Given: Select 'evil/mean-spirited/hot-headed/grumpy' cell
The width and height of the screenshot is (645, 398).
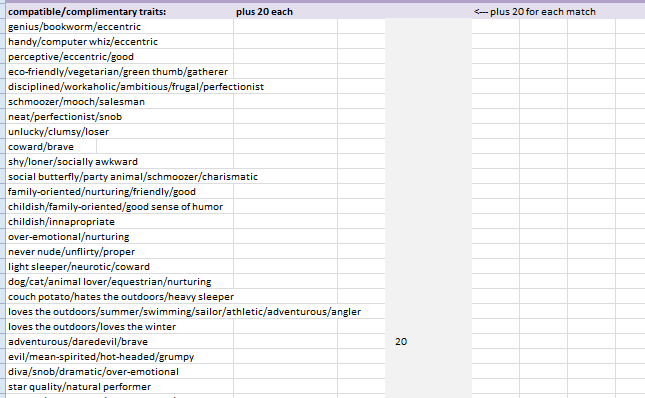Looking at the screenshot, I should (101, 357).
